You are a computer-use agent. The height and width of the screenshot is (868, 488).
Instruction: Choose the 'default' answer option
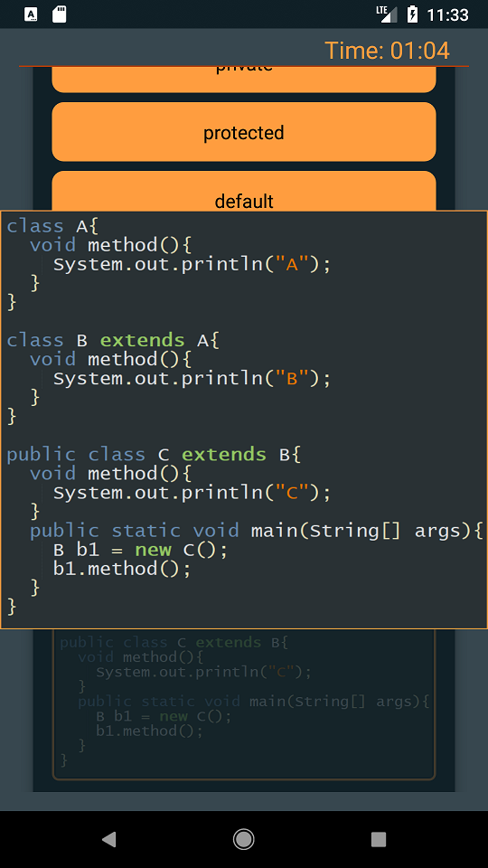(243, 191)
